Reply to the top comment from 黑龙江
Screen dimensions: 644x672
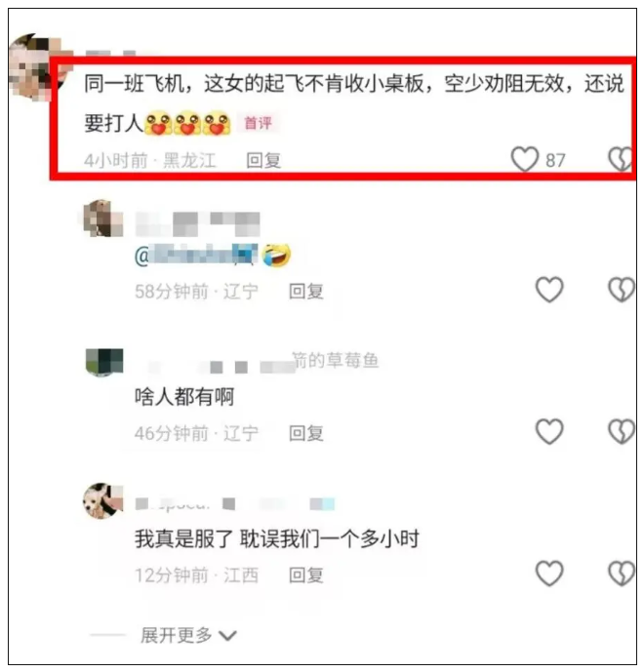point(263,161)
